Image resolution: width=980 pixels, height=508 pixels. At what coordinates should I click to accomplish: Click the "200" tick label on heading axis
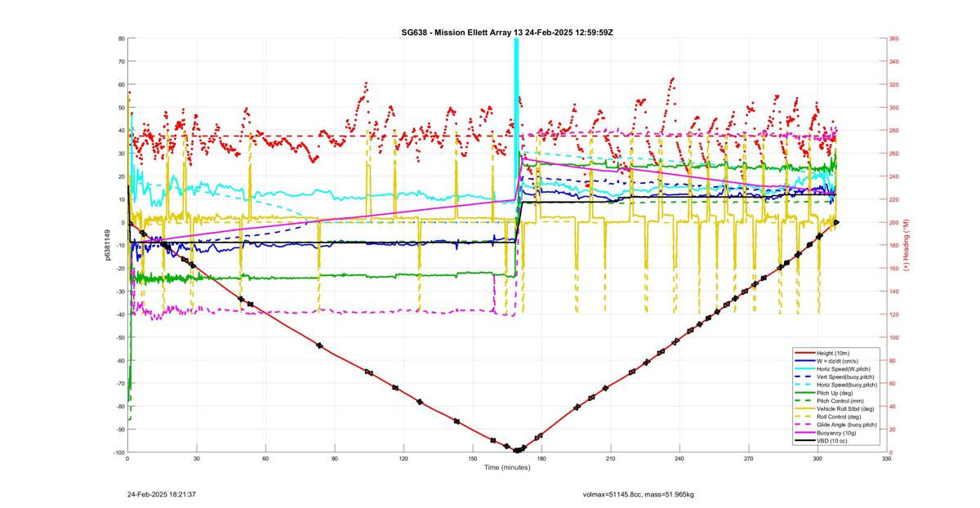coord(893,222)
